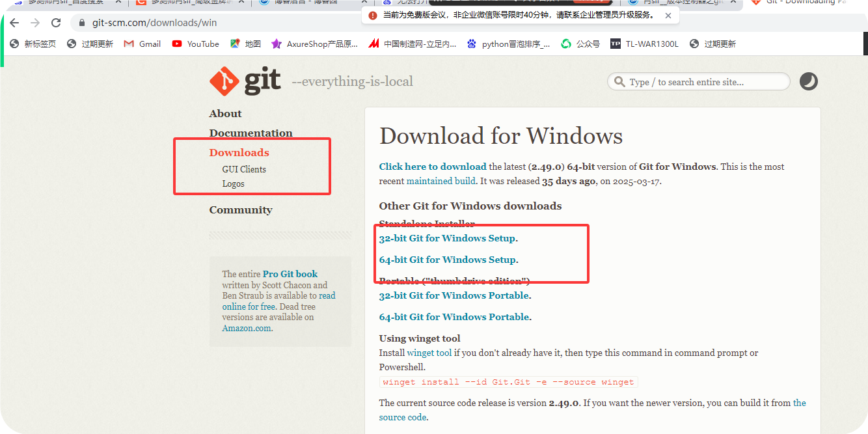The height and width of the screenshot is (434, 868).
Task: Click the red warning icon in notification
Action: tap(372, 15)
